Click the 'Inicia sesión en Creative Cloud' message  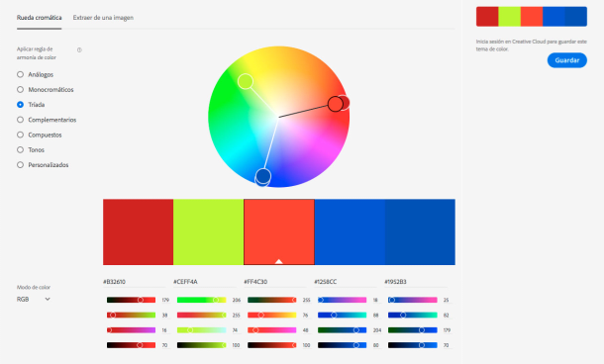531,45
